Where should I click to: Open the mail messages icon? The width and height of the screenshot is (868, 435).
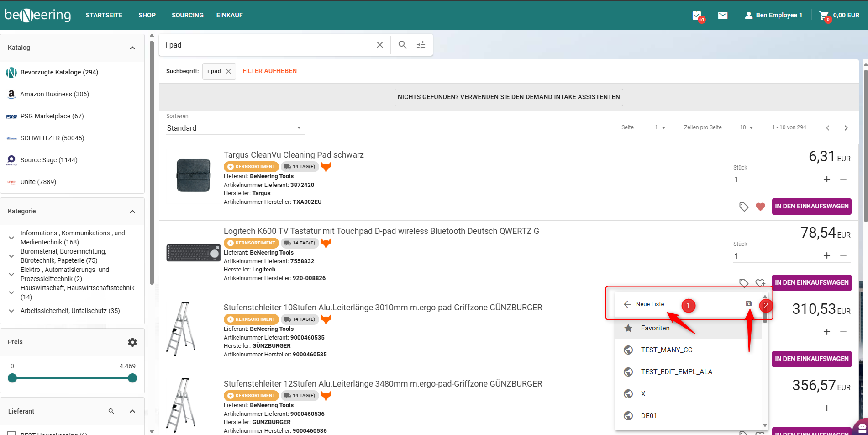[722, 16]
